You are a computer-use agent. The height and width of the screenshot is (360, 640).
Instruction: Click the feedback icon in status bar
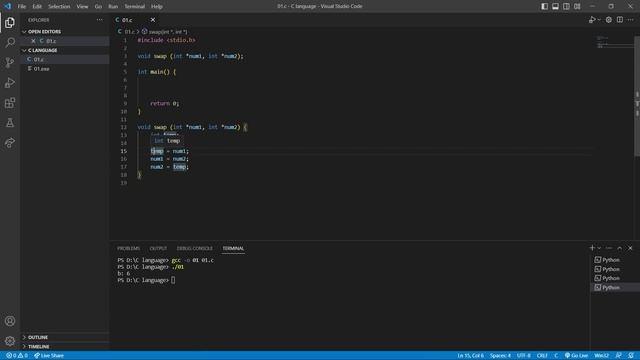point(619,356)
